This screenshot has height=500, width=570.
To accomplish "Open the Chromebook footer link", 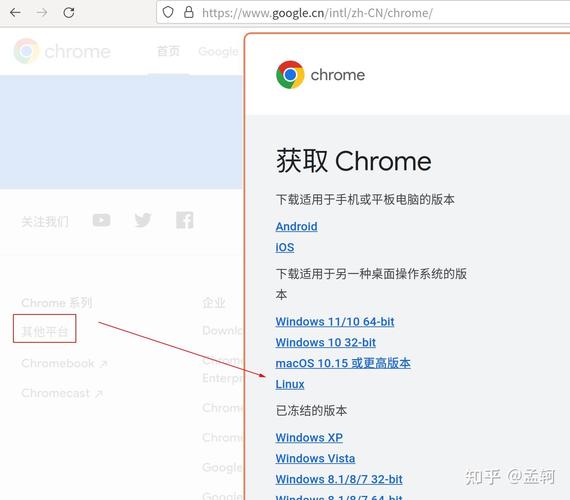I will coord(64,363).
